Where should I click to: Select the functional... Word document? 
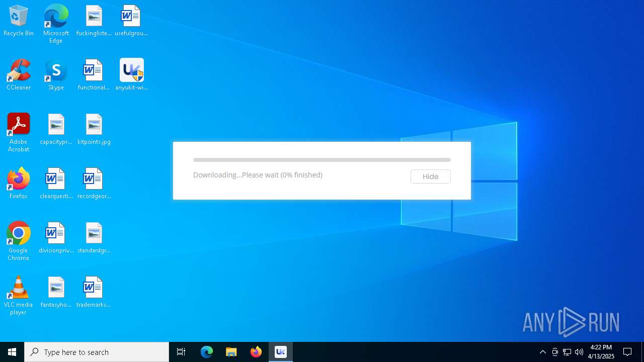(x=94, y=75)
